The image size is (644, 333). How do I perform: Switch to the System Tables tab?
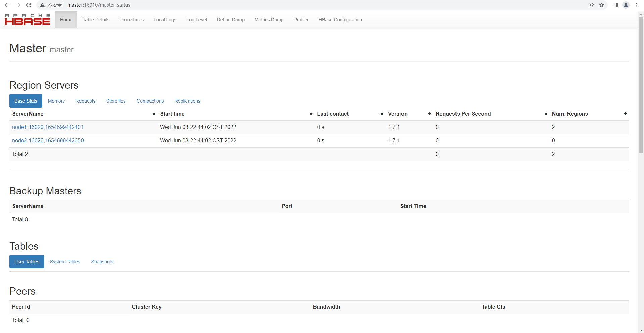click(65, 262)
